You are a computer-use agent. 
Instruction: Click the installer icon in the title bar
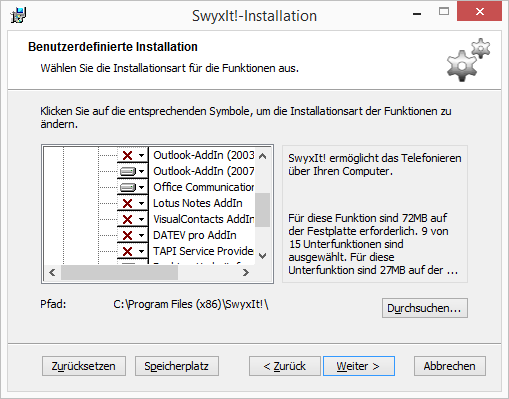coord(18,15)
